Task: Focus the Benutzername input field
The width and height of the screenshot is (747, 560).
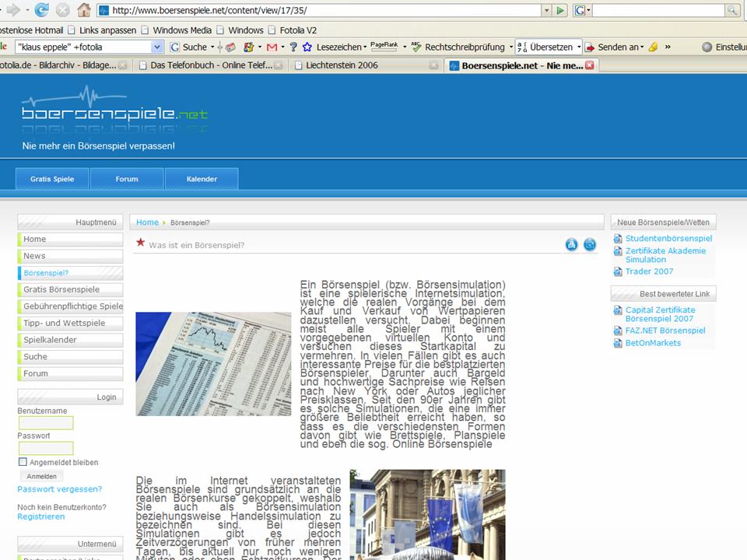Action: pyautogui.click(x=46, y=423)
